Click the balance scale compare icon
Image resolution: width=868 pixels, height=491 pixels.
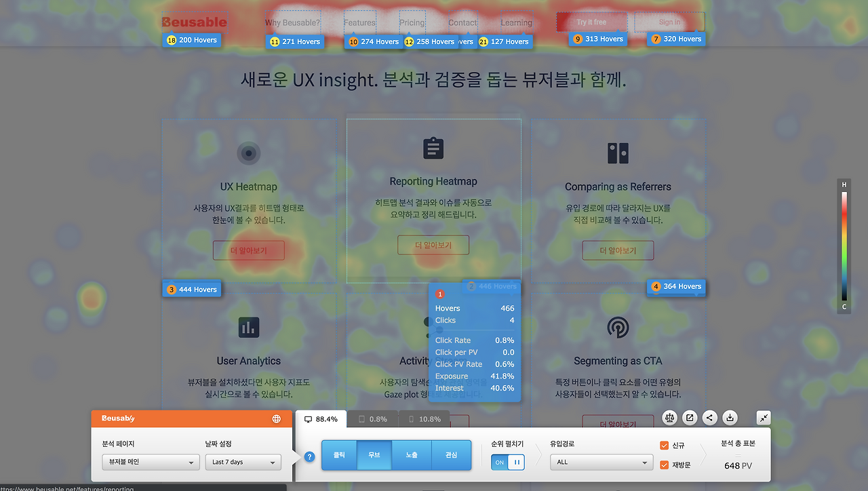pyautogui.click(x=670, y=418)
